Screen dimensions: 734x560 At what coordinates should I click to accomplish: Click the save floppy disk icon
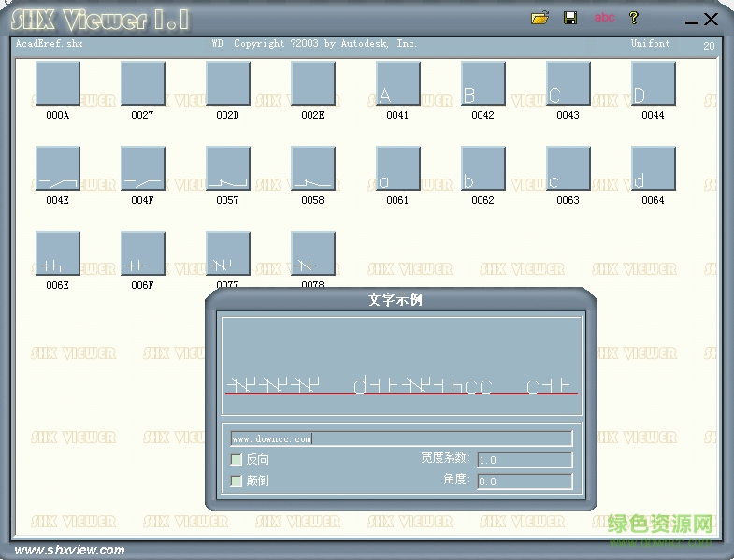click(x=570, y=18)
